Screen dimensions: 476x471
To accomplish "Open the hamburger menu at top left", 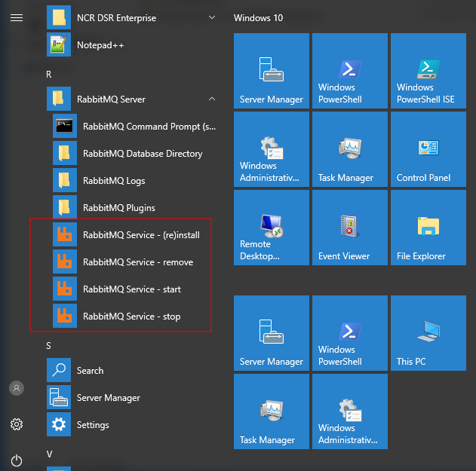I will pyautogui.click(x=17, y=18).
